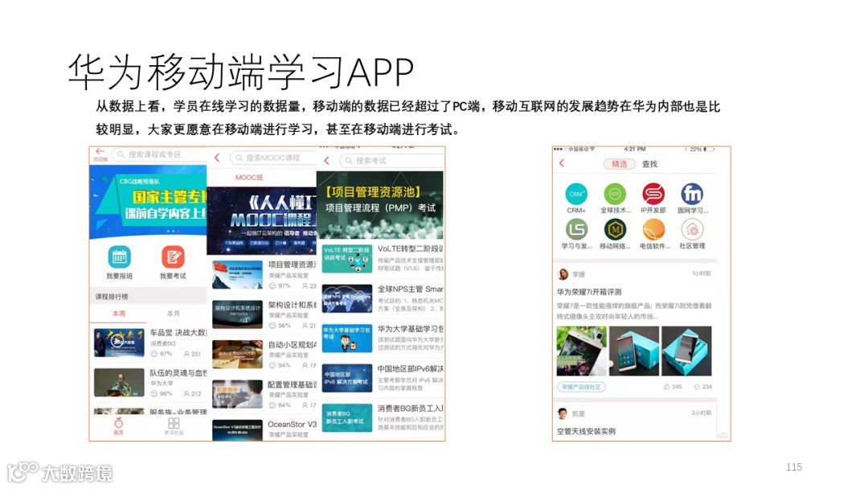Click the 车品觉 决战大数 course title
This screenshot has height=489, width=868.
[x=178, y=333]
